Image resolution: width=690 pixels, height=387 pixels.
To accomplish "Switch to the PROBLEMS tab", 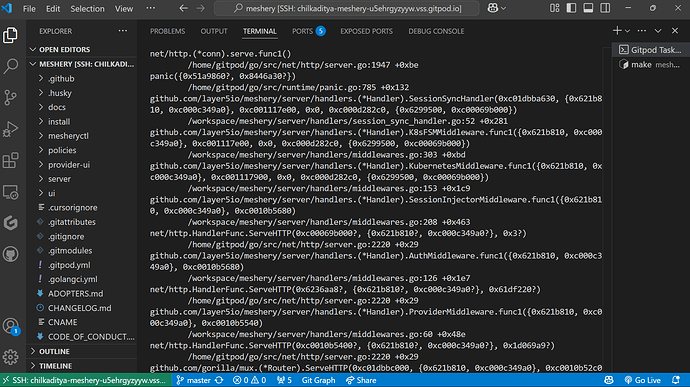I will tap(167, 31).
